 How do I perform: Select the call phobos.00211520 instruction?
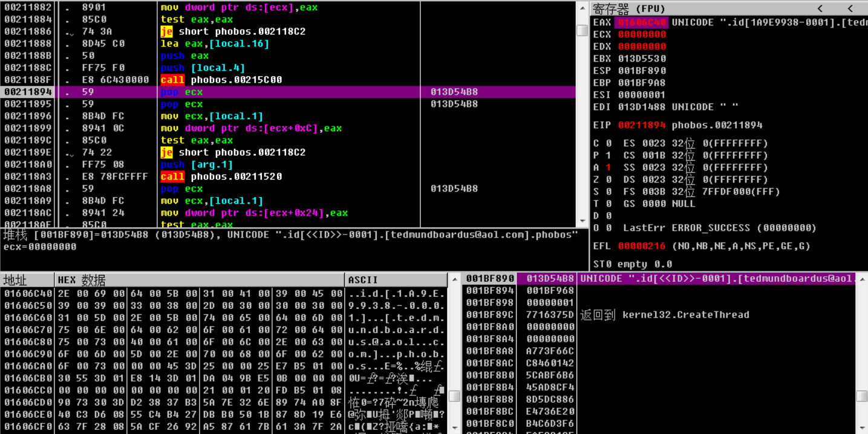tap(287, 177)
